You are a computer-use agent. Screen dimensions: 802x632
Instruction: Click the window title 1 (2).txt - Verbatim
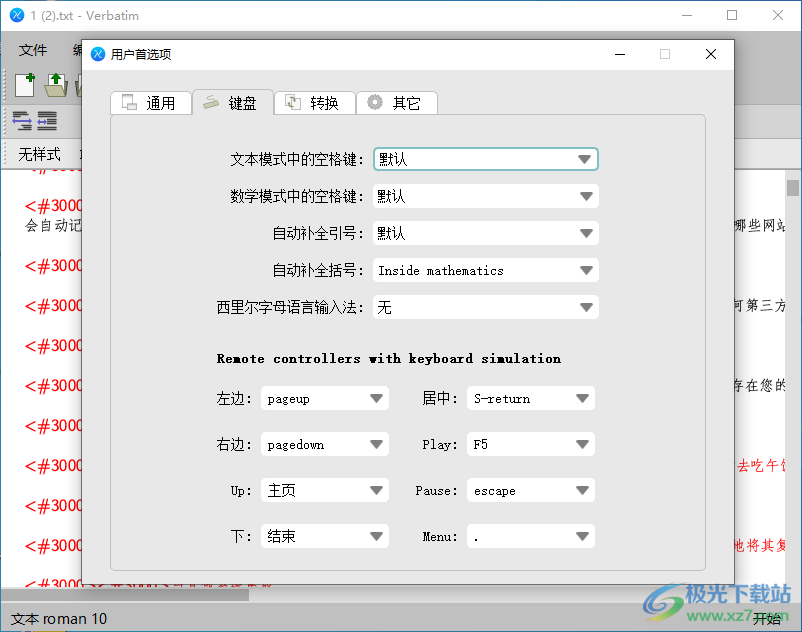pos(84,16)
